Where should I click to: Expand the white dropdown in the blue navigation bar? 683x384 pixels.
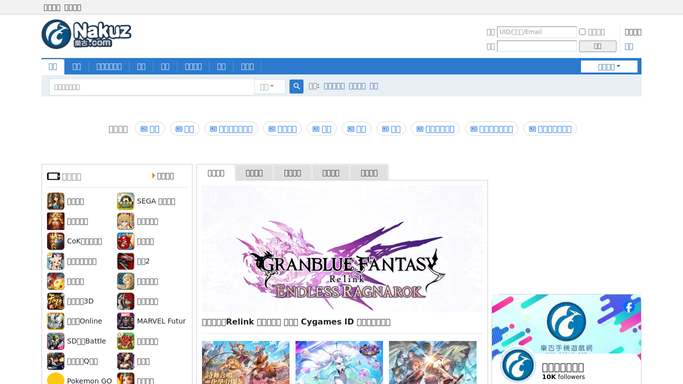click(x=609, y=67)
